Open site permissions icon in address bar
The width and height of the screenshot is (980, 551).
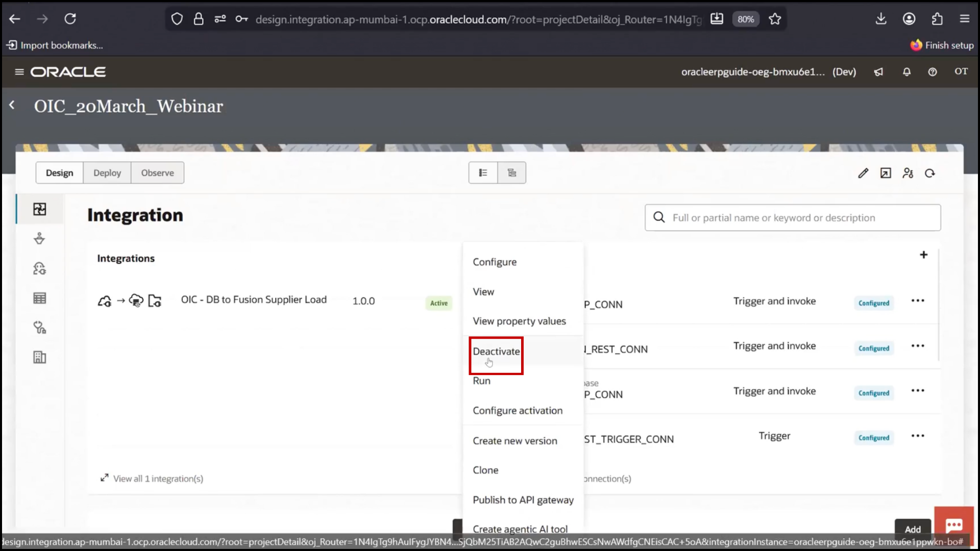pos(220,19)
